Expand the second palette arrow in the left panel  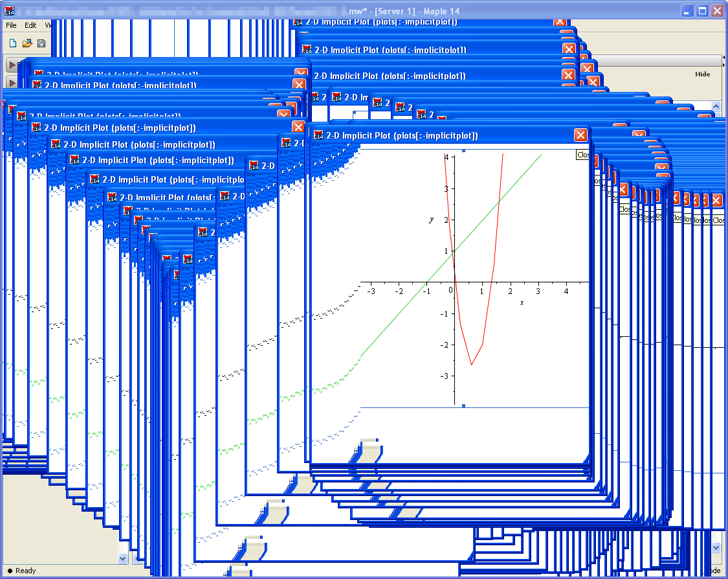12,82
